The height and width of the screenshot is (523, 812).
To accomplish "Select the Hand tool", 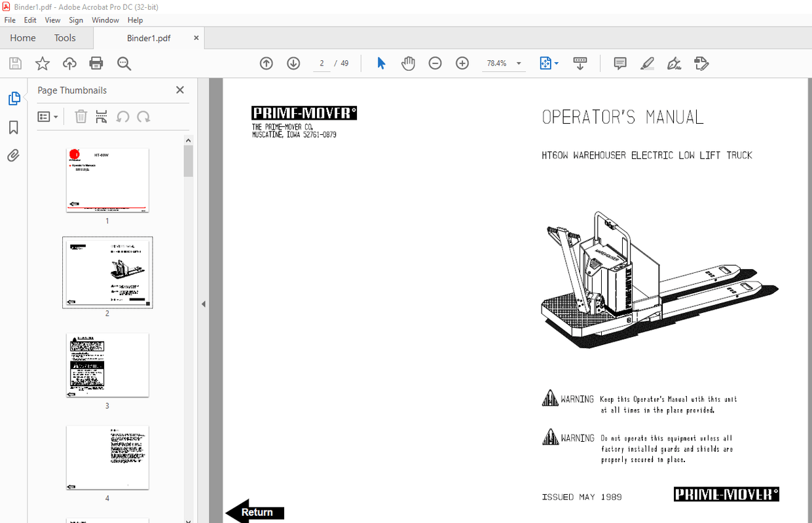I will pyautogui.click(x=408, y=63).
